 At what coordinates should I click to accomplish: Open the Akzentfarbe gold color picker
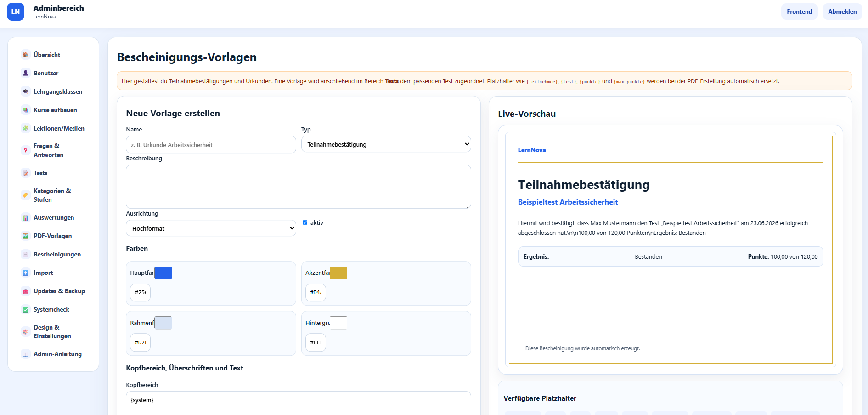pyautogui.click(x=338, y=273)
